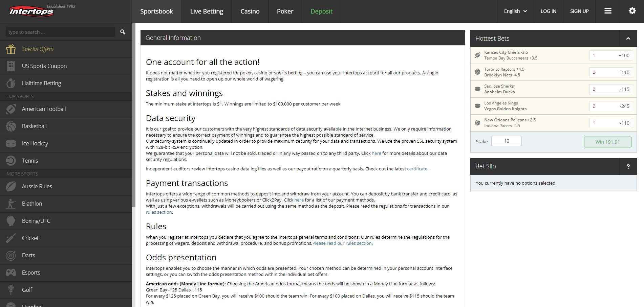Click basketball icon beside New Orleans Pelicans
The image size is (644, 307).
[x=477, y=123]
